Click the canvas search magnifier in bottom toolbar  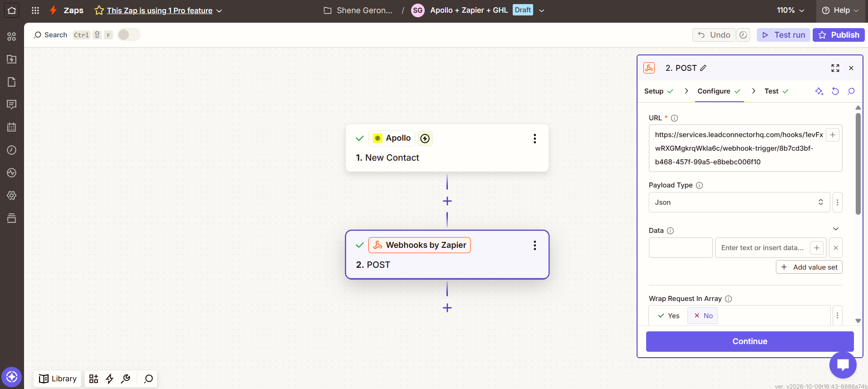point(148,379)
